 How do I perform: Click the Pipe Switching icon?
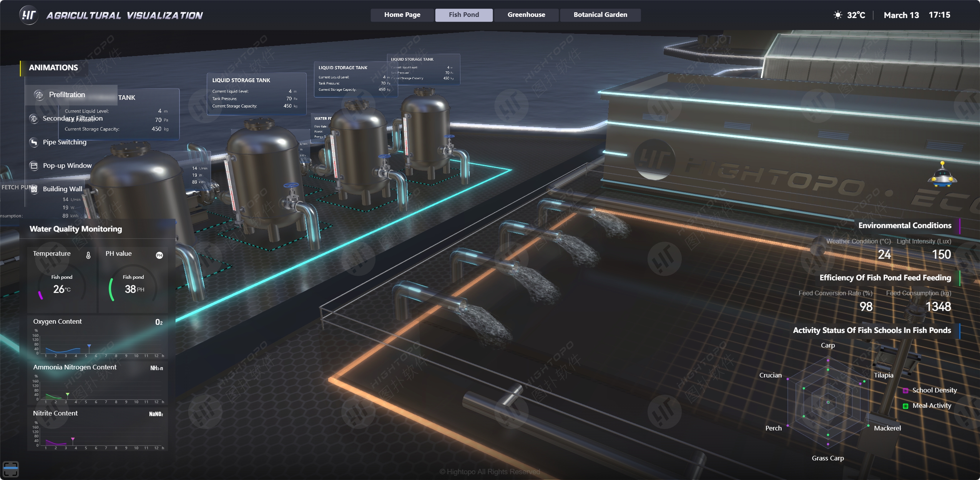point(34,142)
